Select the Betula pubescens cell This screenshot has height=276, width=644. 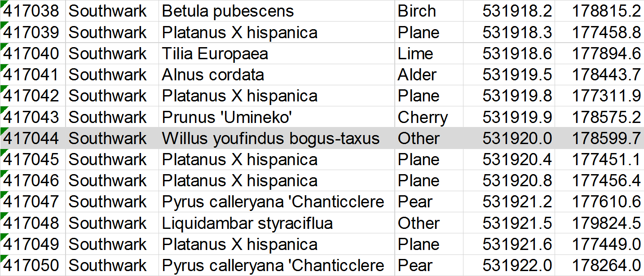(x=228, y=11)
